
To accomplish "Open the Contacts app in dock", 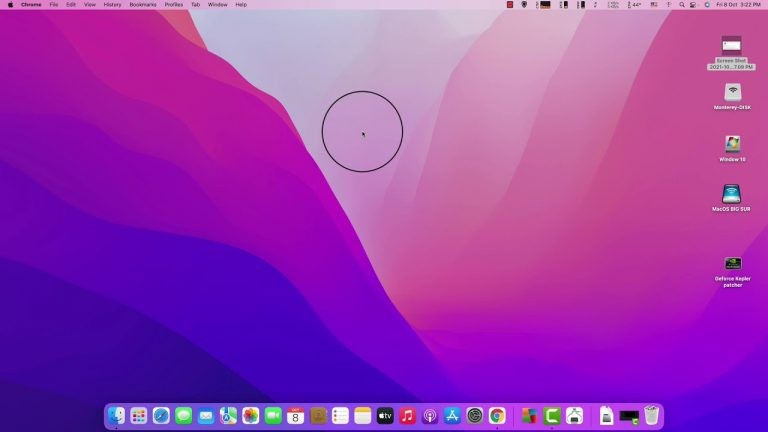I will (x=318, y=416).
